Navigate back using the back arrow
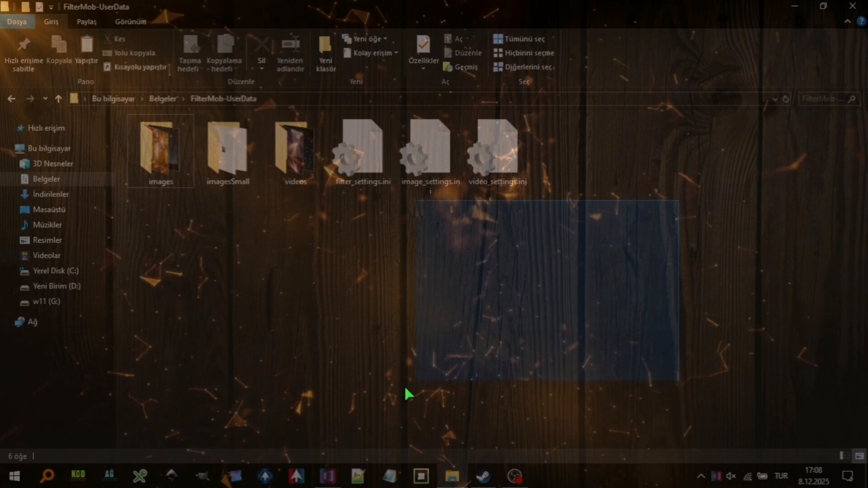This screenshot has height=488, width=868. point(11,99)
